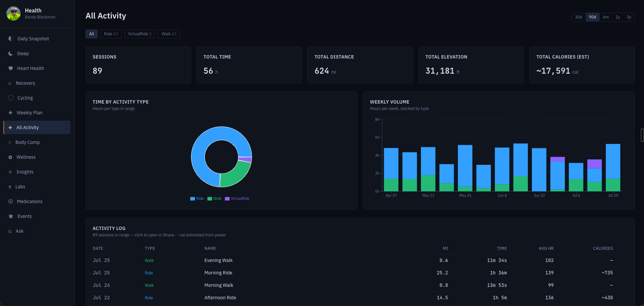Choose the 1y time range
This screenshot has height=306, width=644.
[618, 17]
